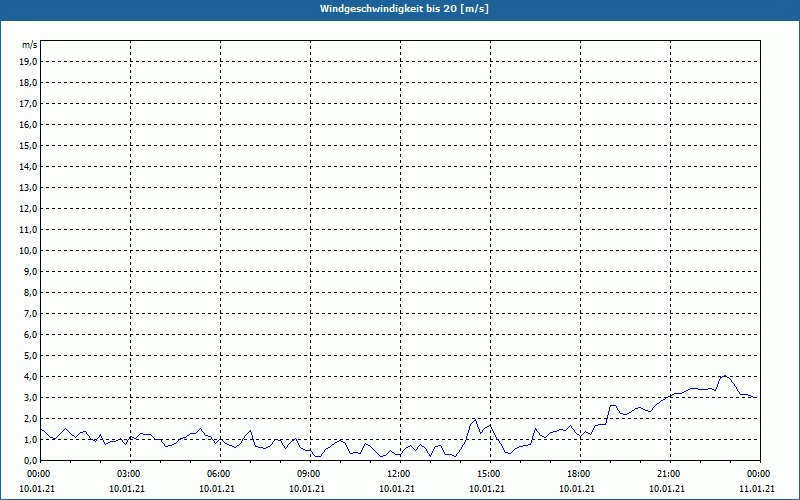Click the 'm/s' unit label above the y-axis
The width and height of the screenshot is (800, 500).
pyautogui.click(x=29, y=45)
